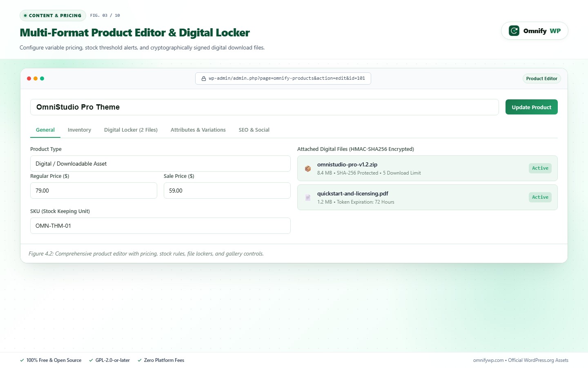Click the document icon for quickstart-and-licensing.pdf

[308, 197]
